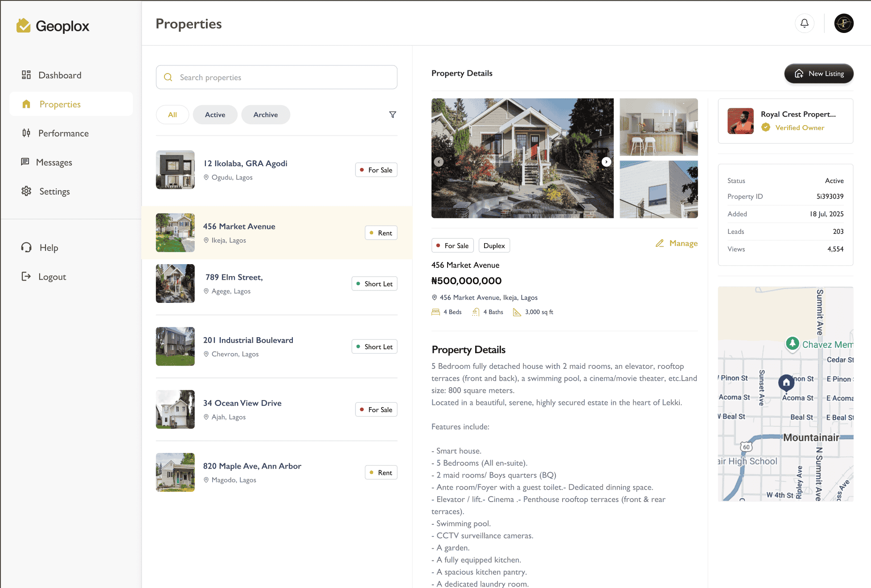Open the Properties sidebar item
This screenshot has width=871, height=588.
pyautogui.click(x=71, y=104)
